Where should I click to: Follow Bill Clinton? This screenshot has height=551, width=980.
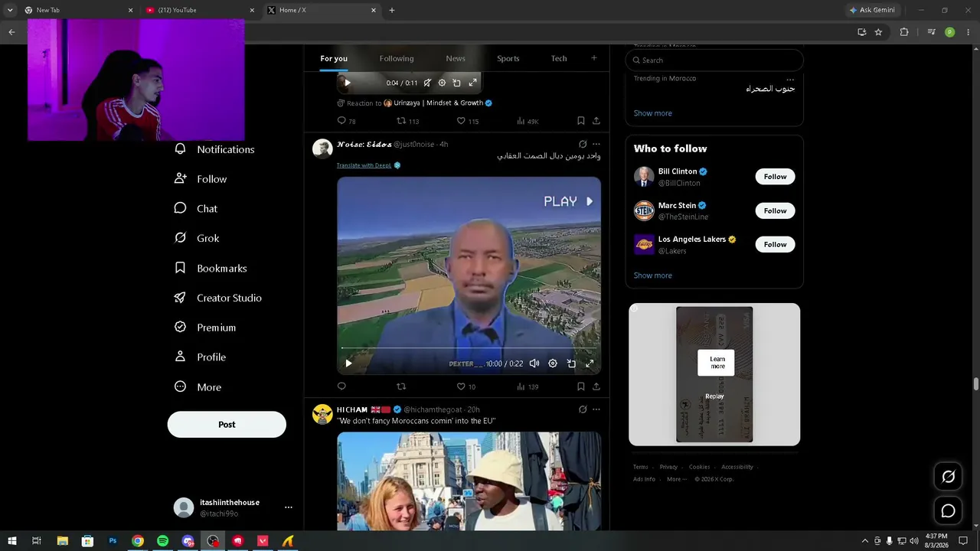775,177
